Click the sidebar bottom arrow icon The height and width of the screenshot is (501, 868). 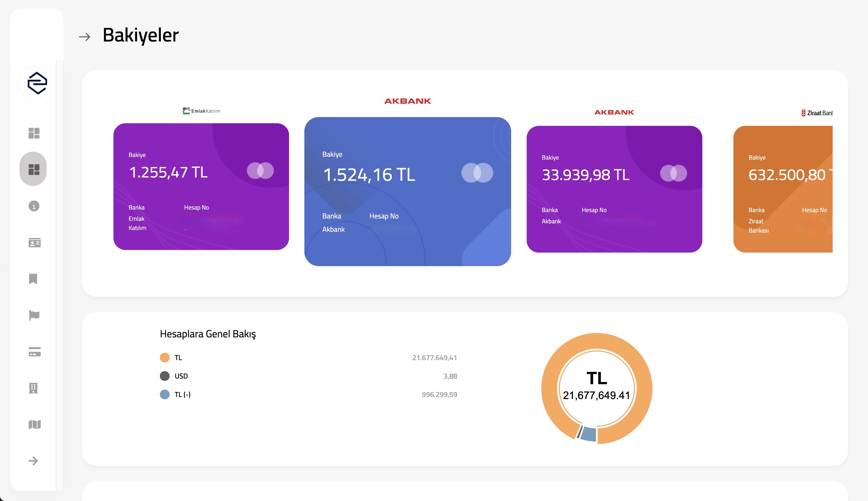[33, 461]
